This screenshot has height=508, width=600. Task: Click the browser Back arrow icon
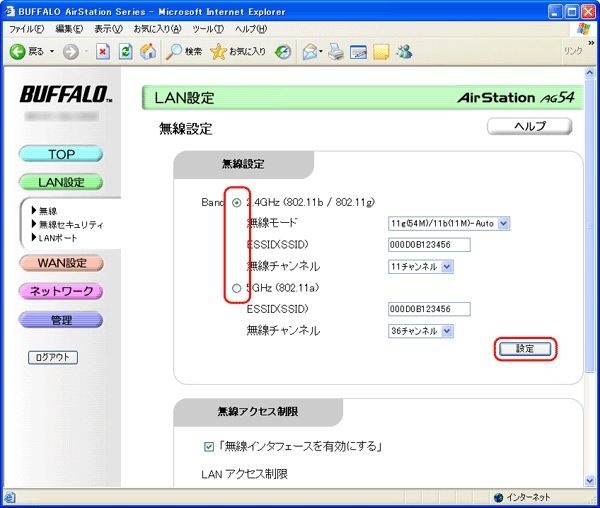[x=17, y=51]
